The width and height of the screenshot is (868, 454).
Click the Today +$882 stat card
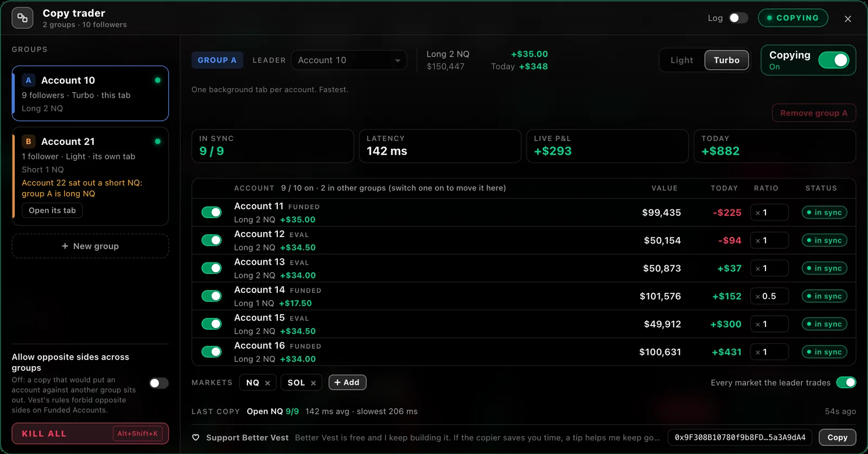[x=775, y=146]
